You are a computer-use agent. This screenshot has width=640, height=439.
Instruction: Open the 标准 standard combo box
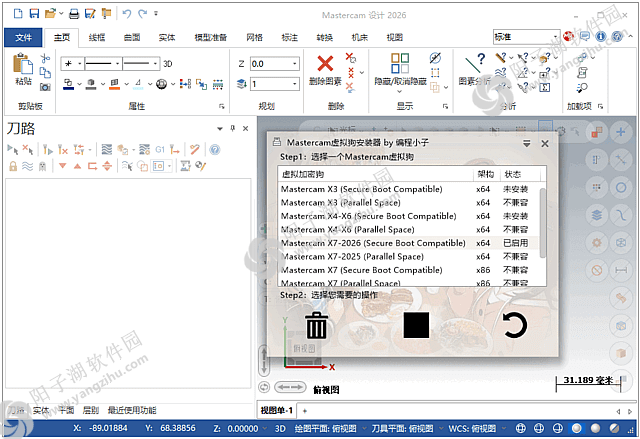tap(526, 37)
